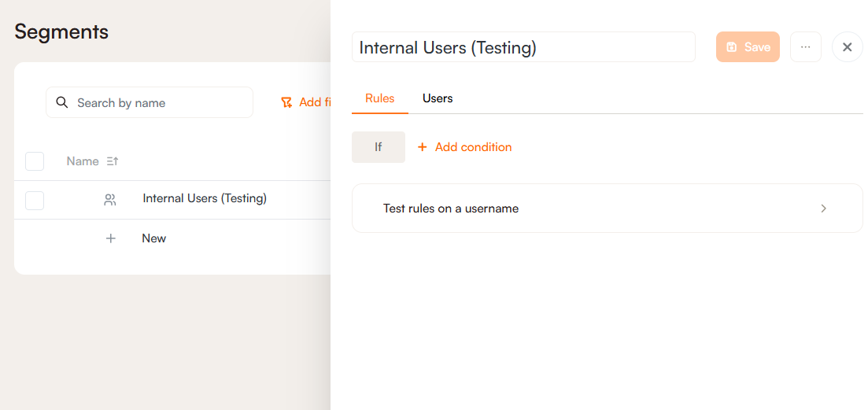Click the If condition selector

pos(379,147)
